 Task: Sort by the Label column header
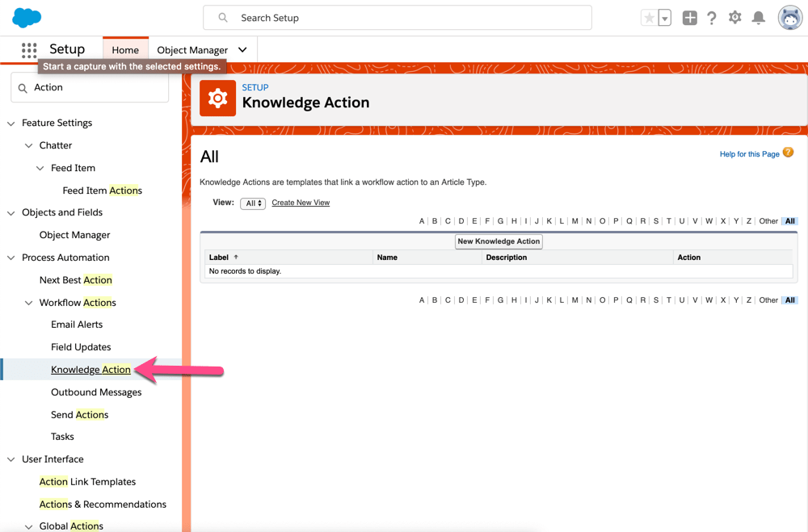click(x=218, y=257)
